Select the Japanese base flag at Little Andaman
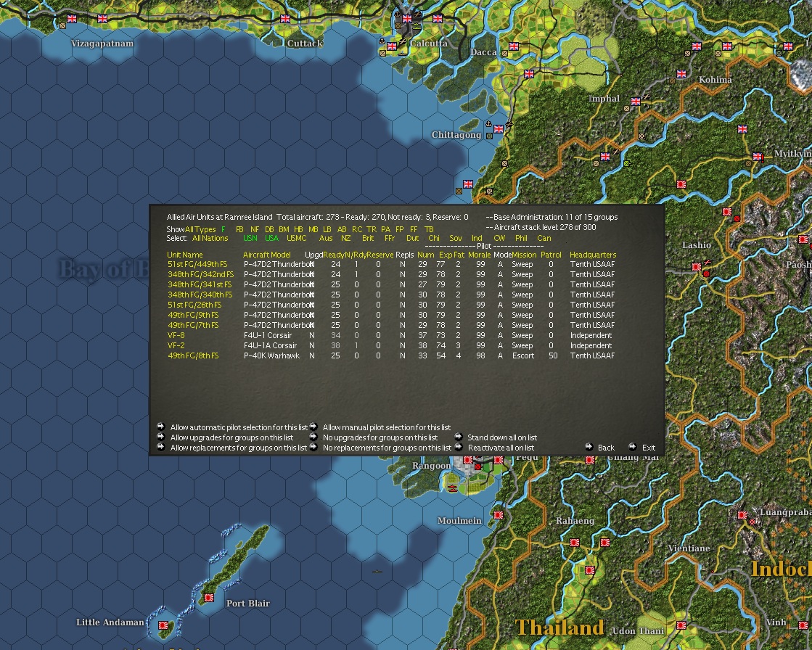The image size is (812, 650). point(163,625)
